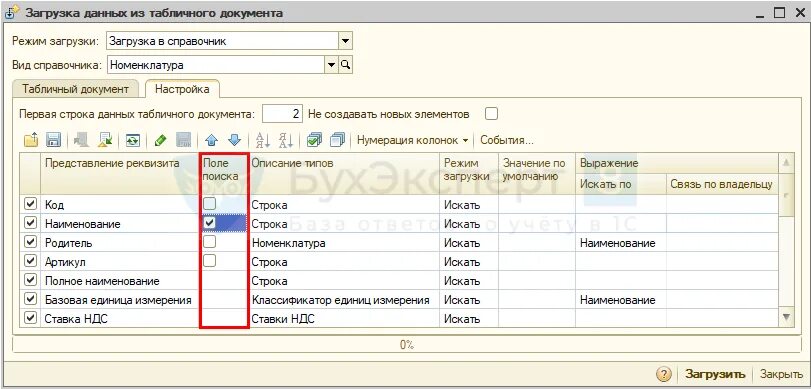Click the help question mark icon
The image size is (811, 389).
(x=665, y=373)
